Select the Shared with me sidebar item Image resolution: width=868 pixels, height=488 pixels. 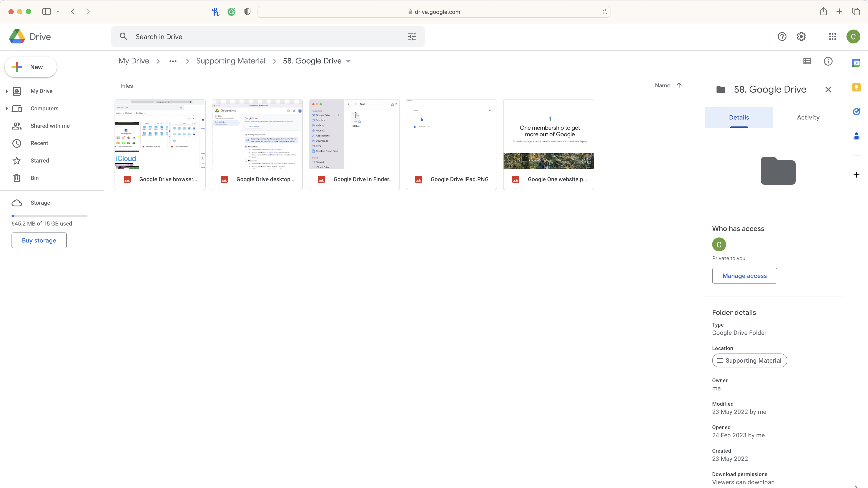pos(50,126)
